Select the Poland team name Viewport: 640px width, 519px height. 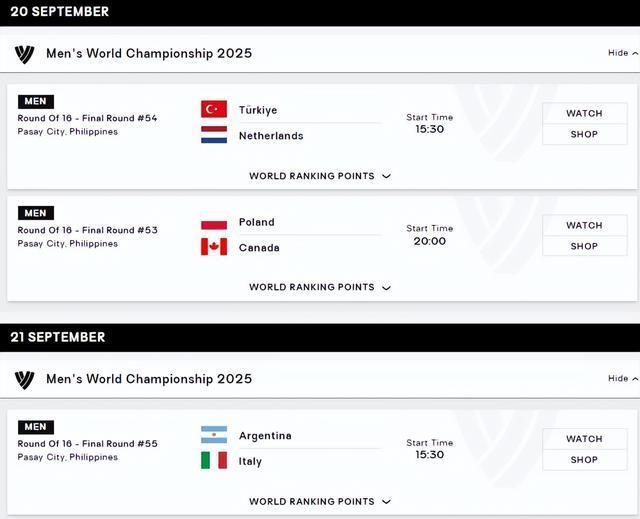point(257,222)
